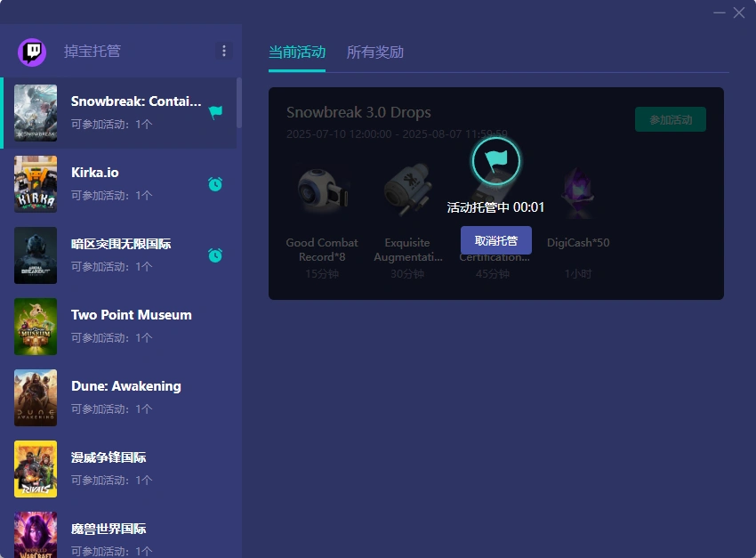This screenshot has width=756, height=558.
Task: Click the alarm clock icon beside 暗区突围无限国际
Action: (214, 255)
